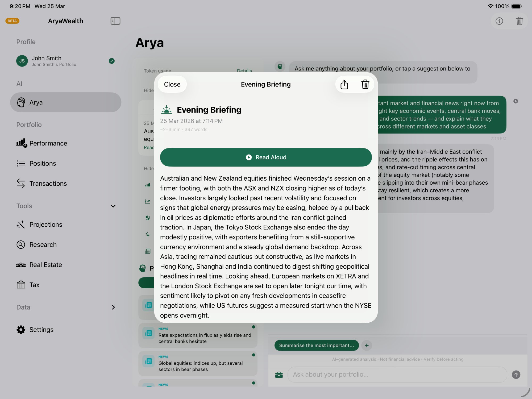Focus the 'Ask about your portfolio' field
This screenshot has width=532, height=399.
397,375
